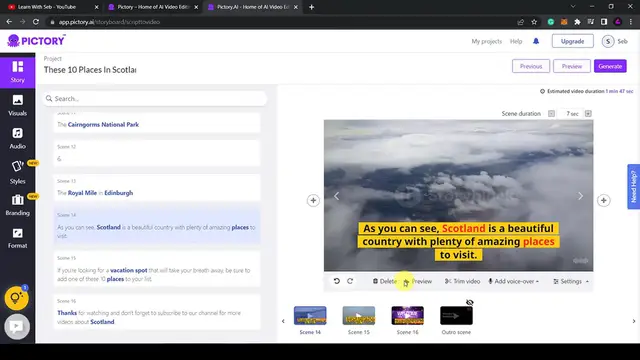Open Trim video tool

(462, 281)
